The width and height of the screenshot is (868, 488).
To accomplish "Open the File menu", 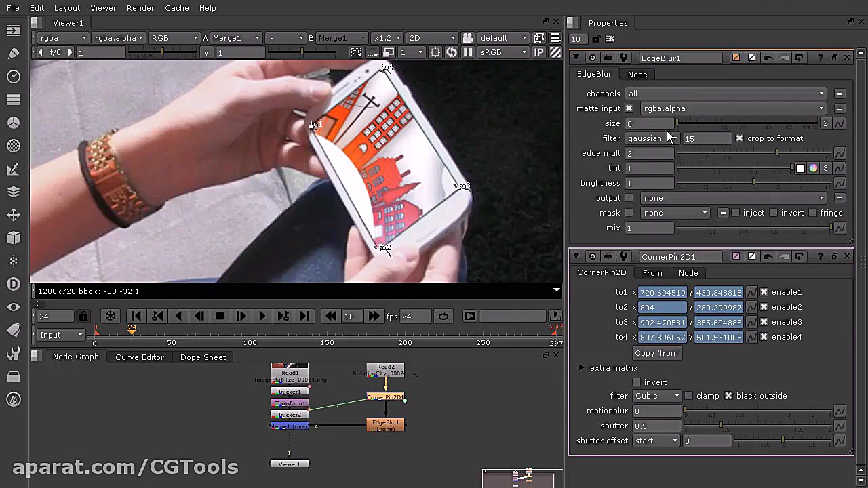I will (x=13, y=8).
